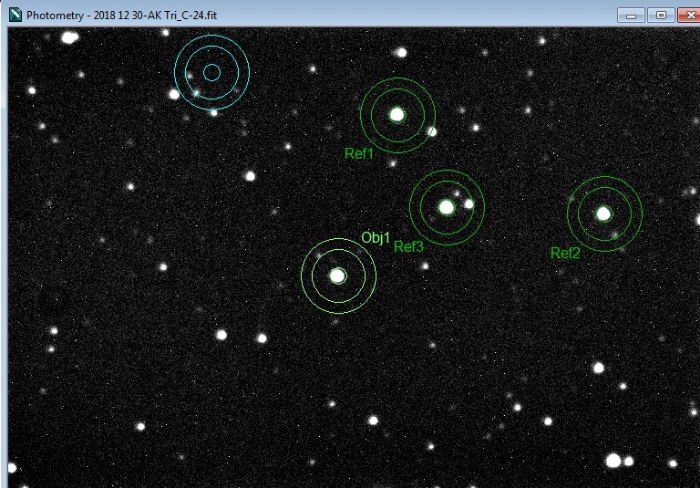Select the Ref2 reference star
700x488 pixels.
[604, 213]
